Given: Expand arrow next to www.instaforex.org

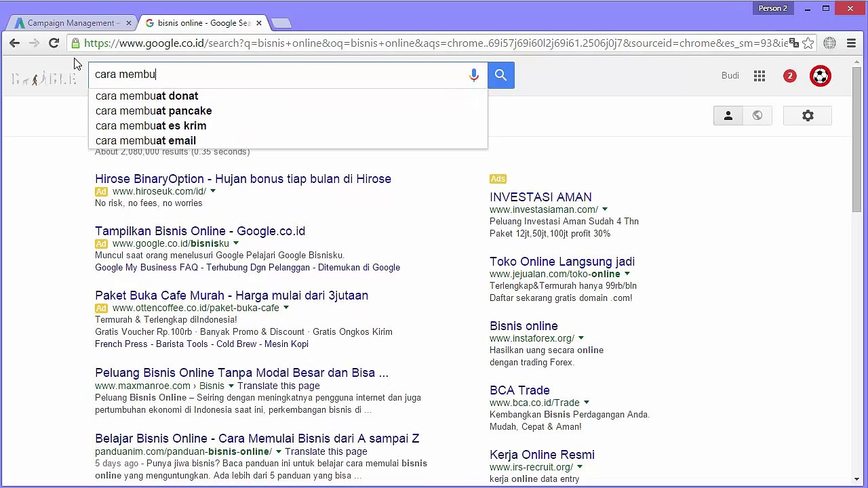Looking at the screenshot, I should 581,338.
